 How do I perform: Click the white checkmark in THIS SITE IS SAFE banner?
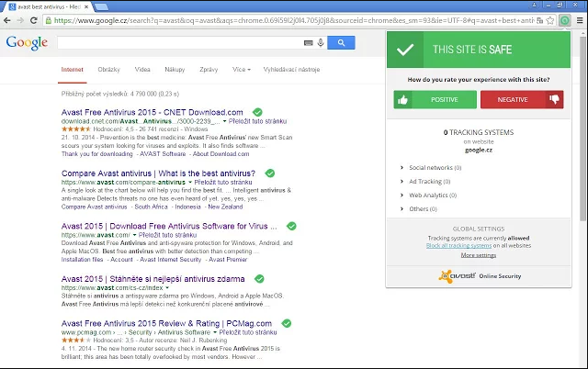tap(405, 50)
